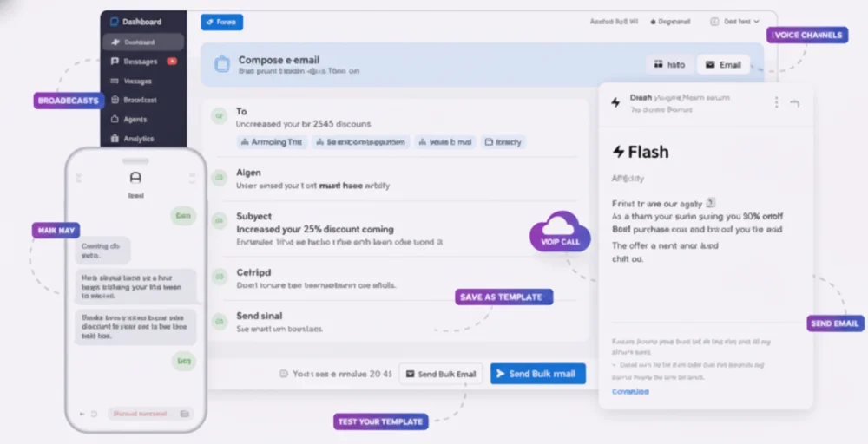
Task: Open the three-dot menu in the preview panel
Action: click(x=777, y=102)
